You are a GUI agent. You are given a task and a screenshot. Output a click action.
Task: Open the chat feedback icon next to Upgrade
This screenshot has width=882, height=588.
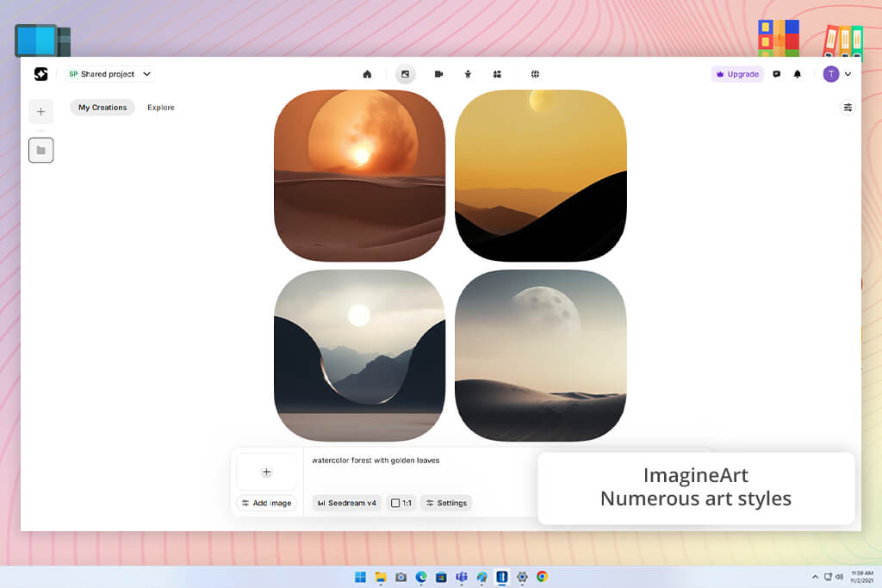[777, 74]
